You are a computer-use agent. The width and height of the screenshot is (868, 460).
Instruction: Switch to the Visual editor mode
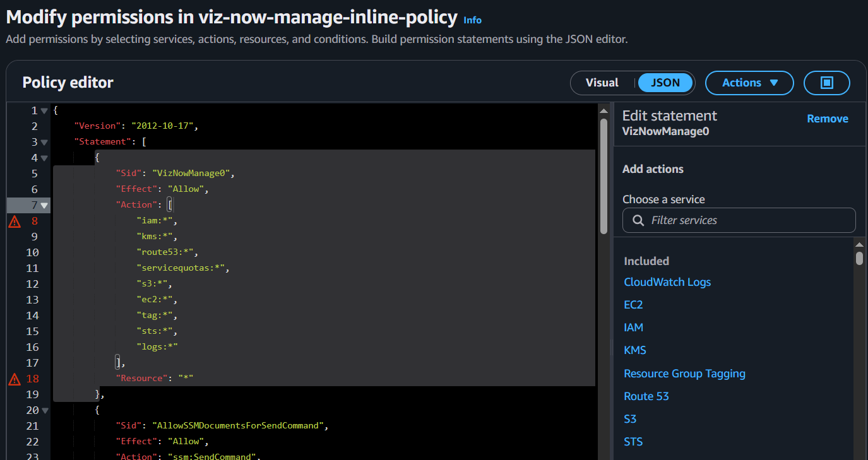602,83
